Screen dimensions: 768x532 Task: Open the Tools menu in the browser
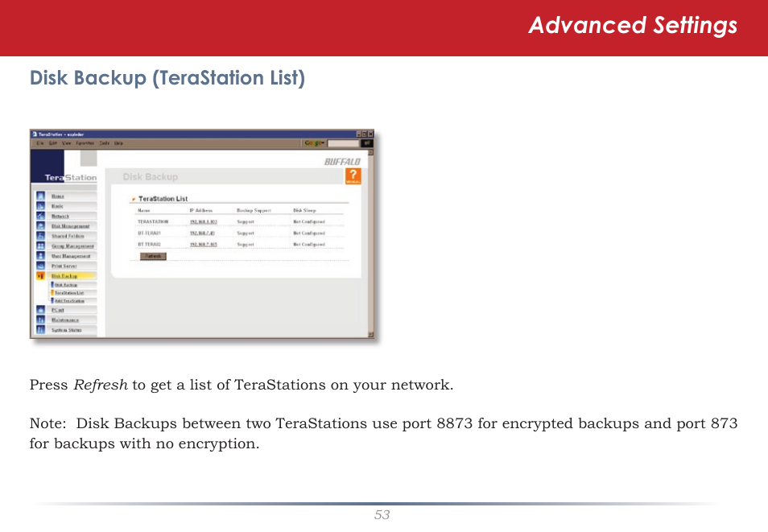click(105, 143)
